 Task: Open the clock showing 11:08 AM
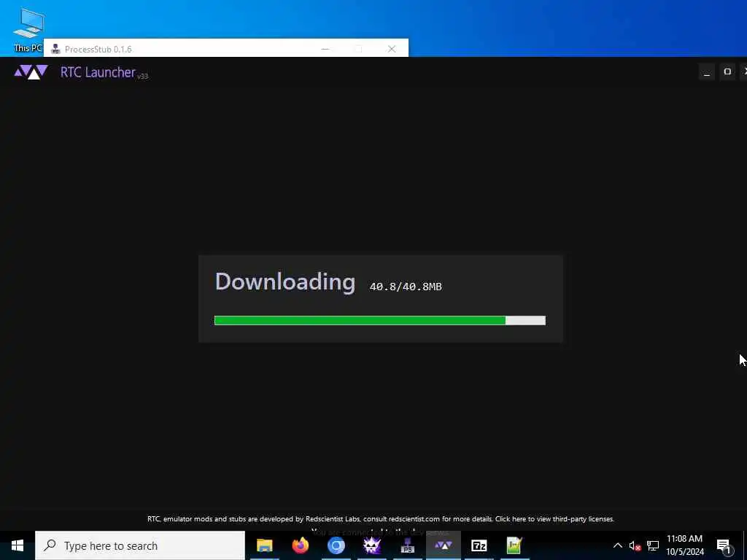(684, 545)
